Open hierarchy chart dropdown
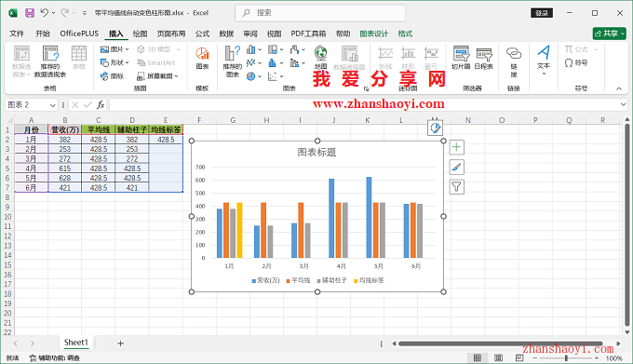The height and width of the screenshot is (364, 633). pyautogui.click(x=276, y=49)
